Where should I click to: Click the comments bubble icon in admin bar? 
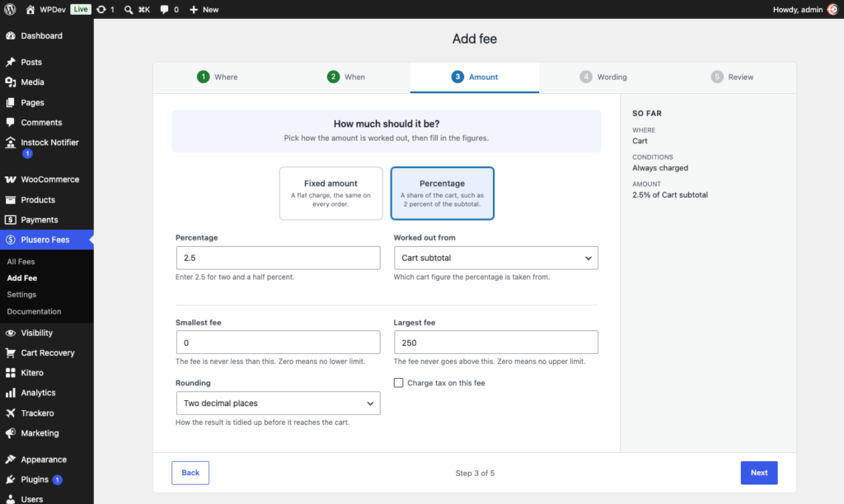[x=164, y=10]
